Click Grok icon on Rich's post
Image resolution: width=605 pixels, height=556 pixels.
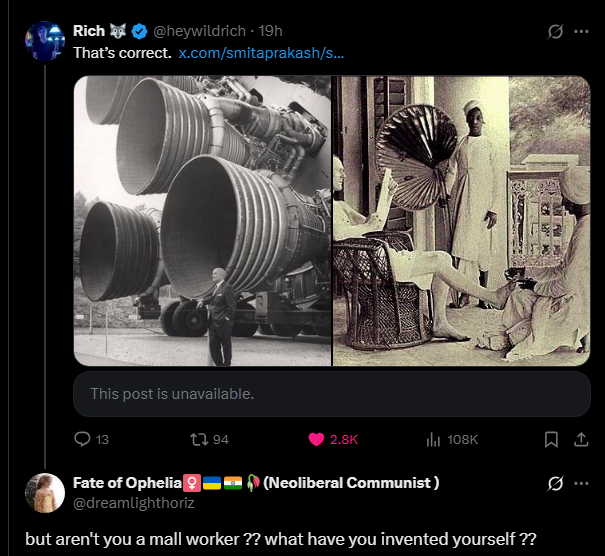tap(556, 31)
